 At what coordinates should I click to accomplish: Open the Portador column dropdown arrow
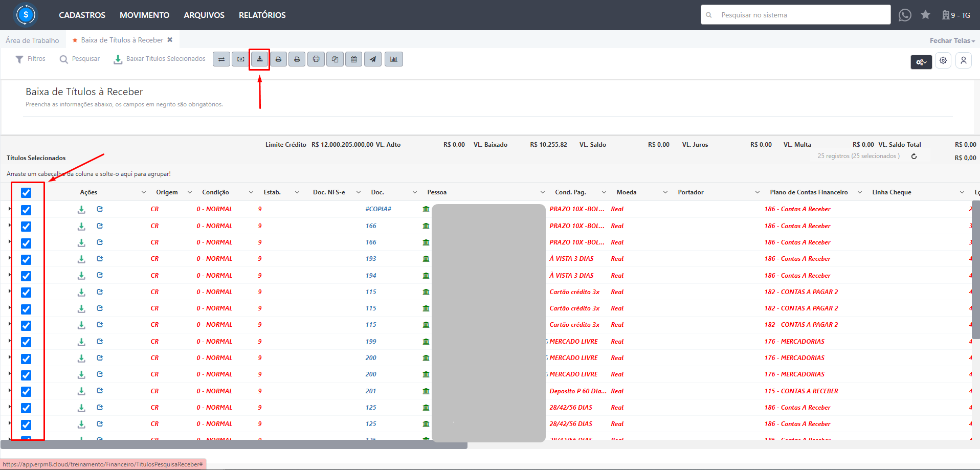coord(758,192)
